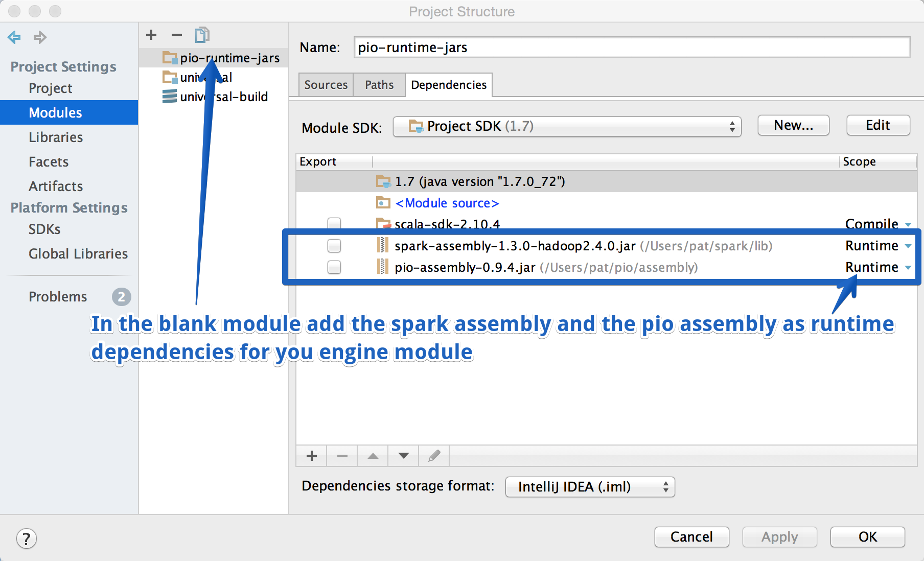Viewport: 924px width, 561px height.
Task: Open help with question mark button
Action: click(27, 539)
